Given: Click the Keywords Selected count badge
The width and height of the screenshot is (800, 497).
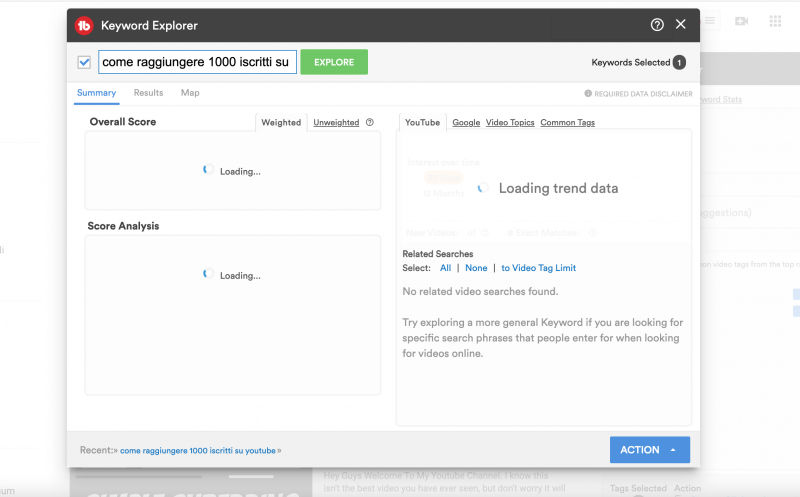Looking at the screenshot, I should (x=679, y=63).
